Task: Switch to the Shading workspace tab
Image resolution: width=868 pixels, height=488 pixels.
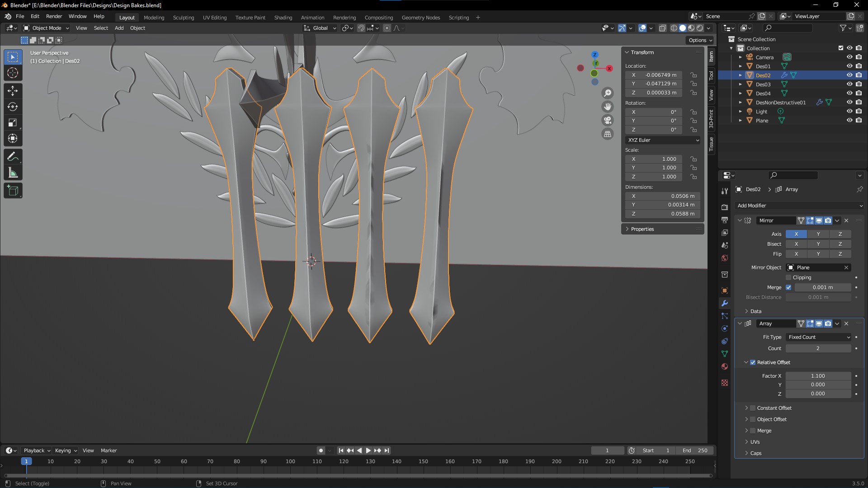Action: coord(283,18)
